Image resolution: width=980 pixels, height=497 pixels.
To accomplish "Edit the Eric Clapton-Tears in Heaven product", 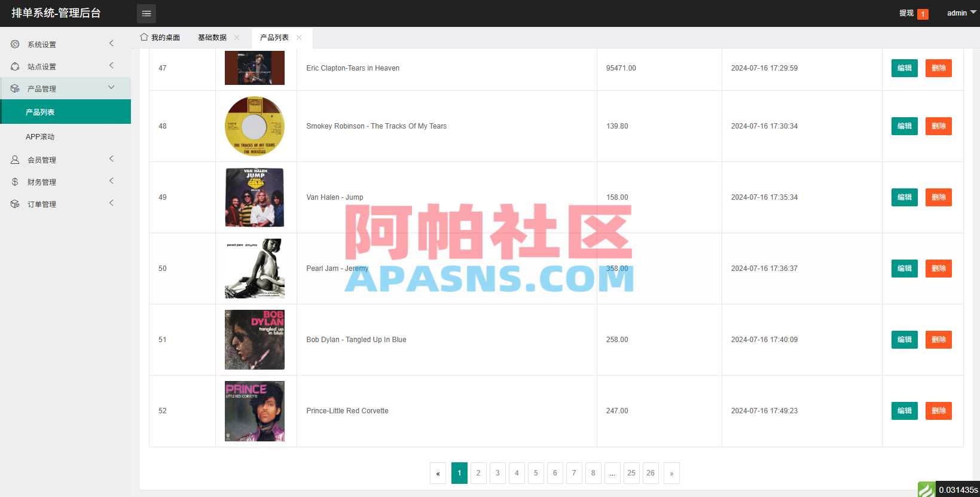I will [904, 68].
